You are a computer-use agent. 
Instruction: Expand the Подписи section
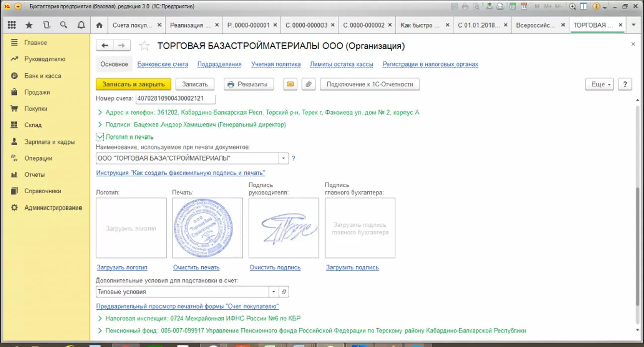click(x=100, y=124)
